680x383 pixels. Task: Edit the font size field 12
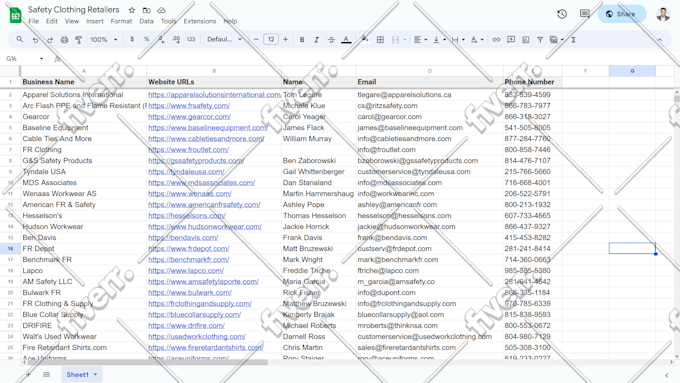click(271, 39)
